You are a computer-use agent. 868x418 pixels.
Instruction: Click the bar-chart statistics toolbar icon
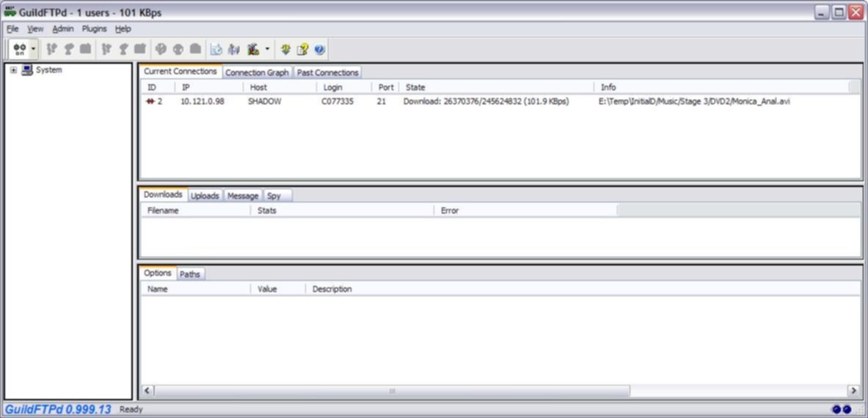(x=234, y=50)
